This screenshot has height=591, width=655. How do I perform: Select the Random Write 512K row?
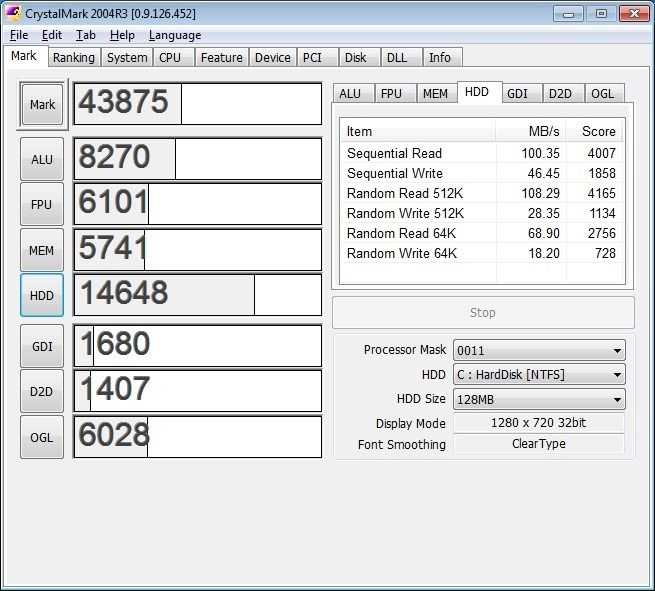point(482,213)
